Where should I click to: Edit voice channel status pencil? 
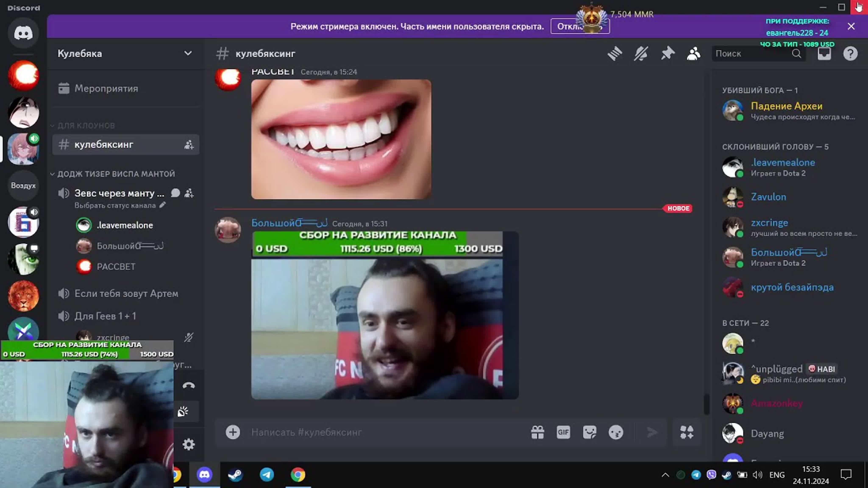[x=163, y=205]
